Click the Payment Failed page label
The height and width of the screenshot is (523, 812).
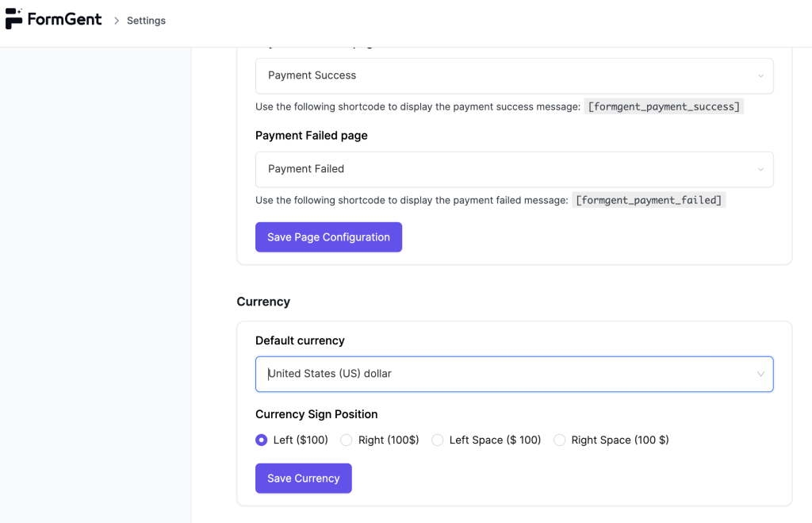311,135
